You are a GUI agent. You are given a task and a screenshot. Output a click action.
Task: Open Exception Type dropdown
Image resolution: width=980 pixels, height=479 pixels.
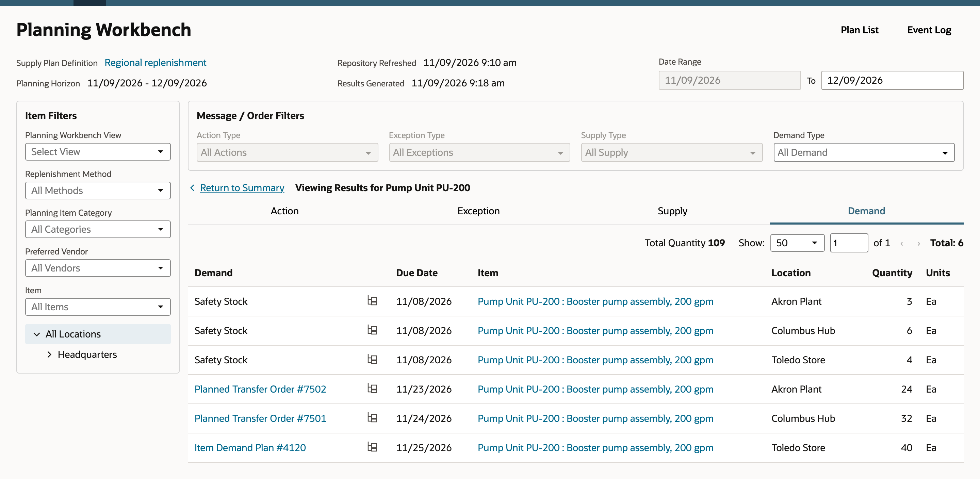click(x=479, y=152)
